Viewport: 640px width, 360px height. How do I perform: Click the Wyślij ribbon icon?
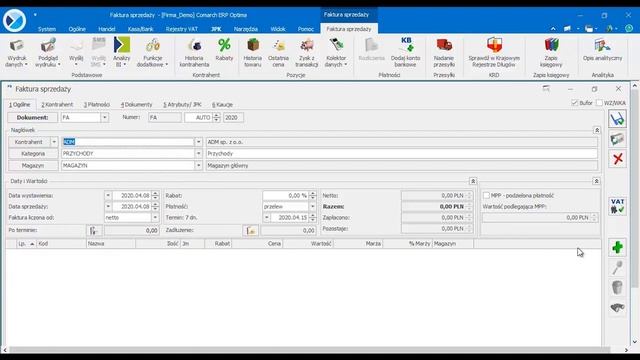click(x=76, y=53)
